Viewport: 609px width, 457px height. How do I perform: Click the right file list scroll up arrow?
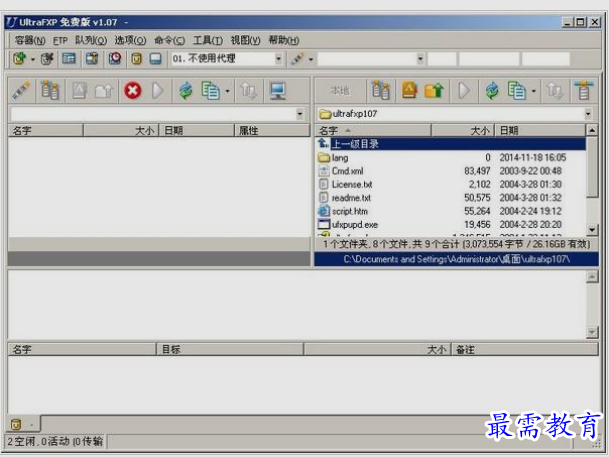click(592, 130)
